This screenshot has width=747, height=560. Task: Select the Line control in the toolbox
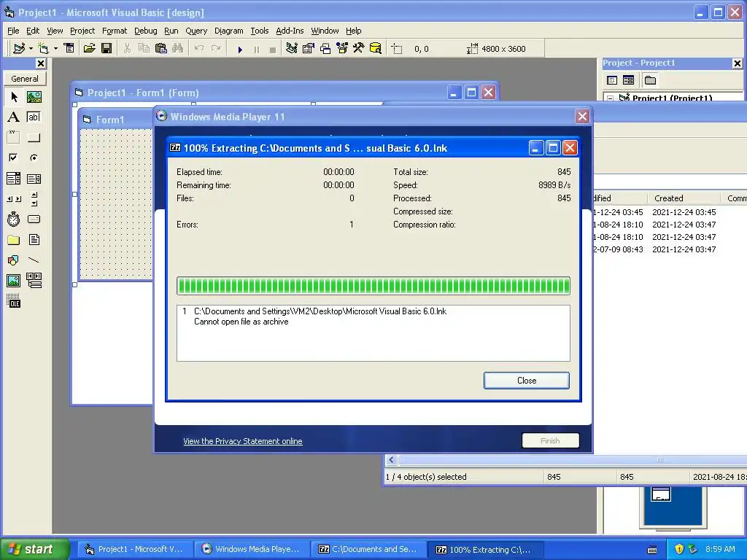coord(34,260)
